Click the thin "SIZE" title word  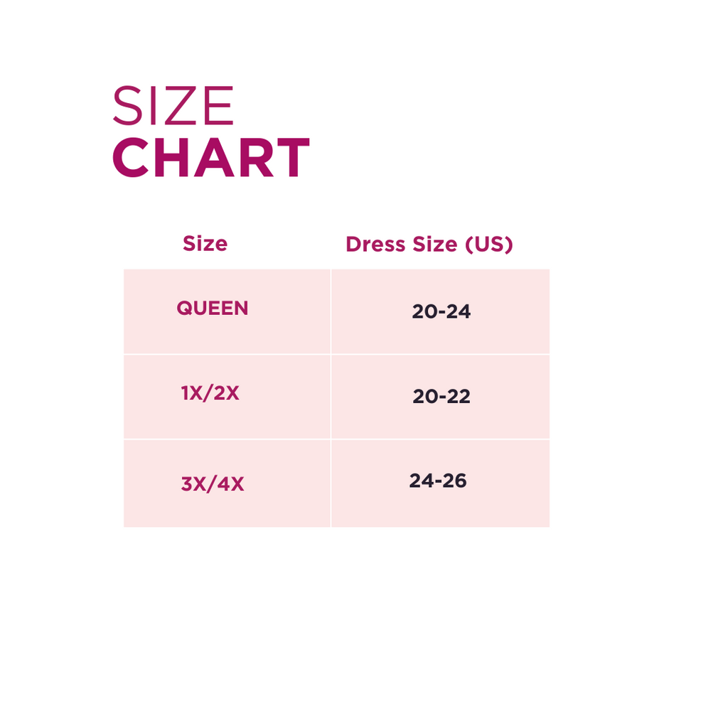tap(173, 107)
